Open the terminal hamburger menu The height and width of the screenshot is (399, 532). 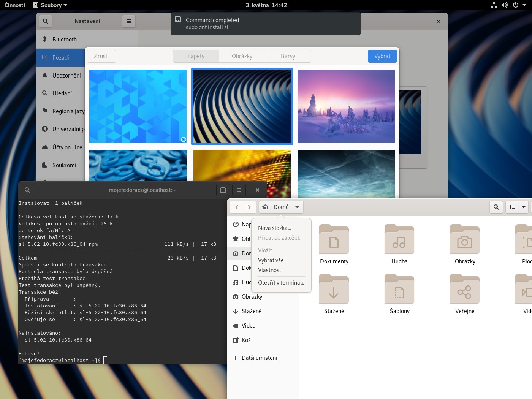point(239,190)
